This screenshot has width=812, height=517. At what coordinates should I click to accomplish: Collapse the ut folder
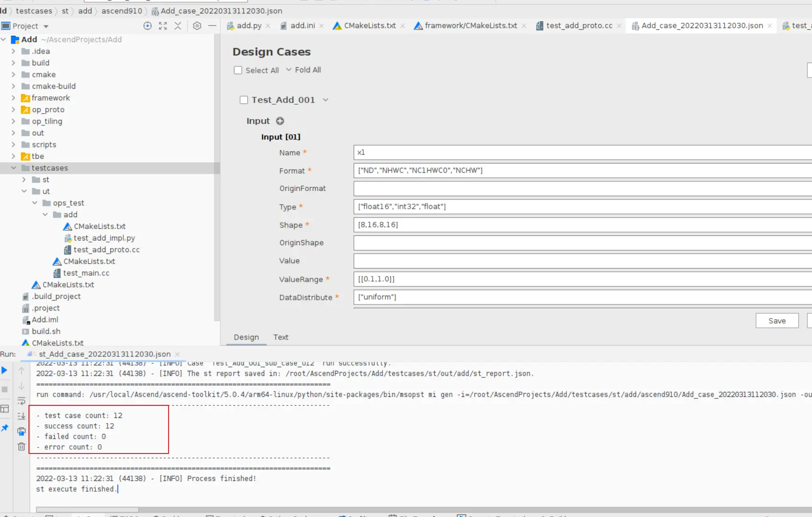click(24, 191)
